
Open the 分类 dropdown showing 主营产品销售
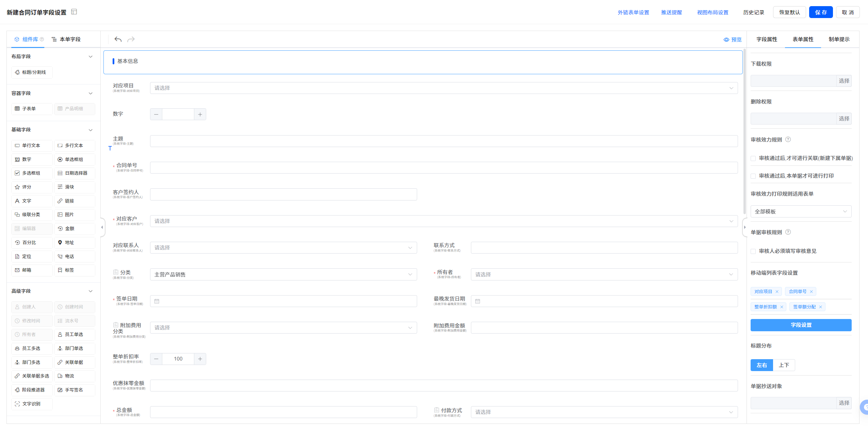283,274
